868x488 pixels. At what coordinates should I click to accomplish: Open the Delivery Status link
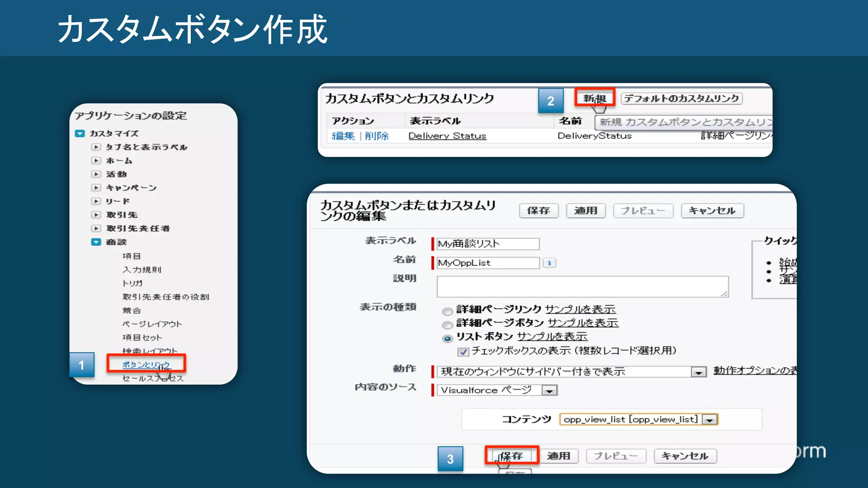coord(447,136)
